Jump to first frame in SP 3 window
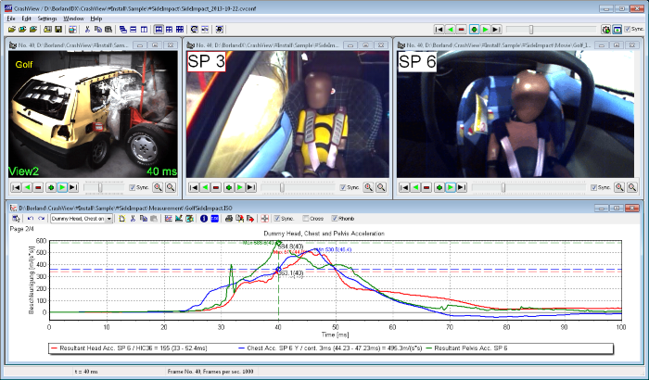 click(193, 188)
